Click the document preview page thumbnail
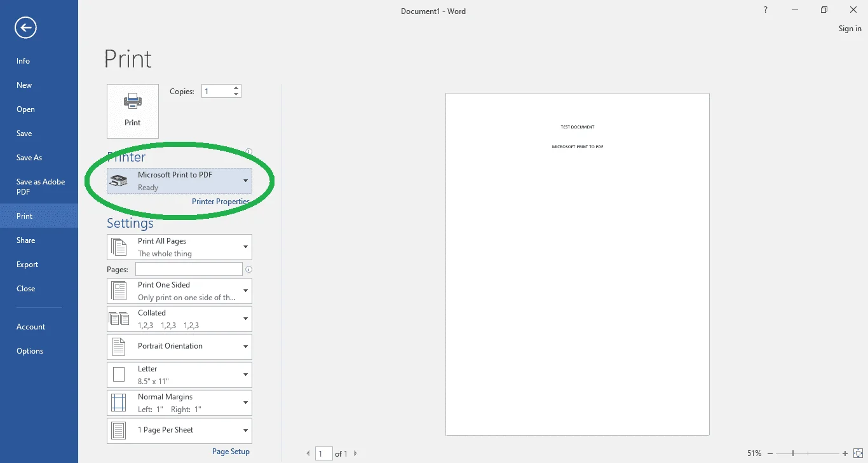868x463 pixels. 577,264
